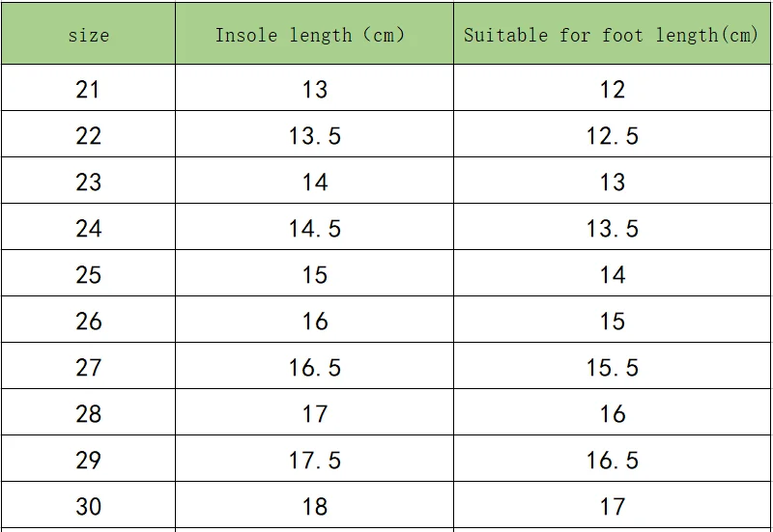Select the size 29 cell

[88, 461]
